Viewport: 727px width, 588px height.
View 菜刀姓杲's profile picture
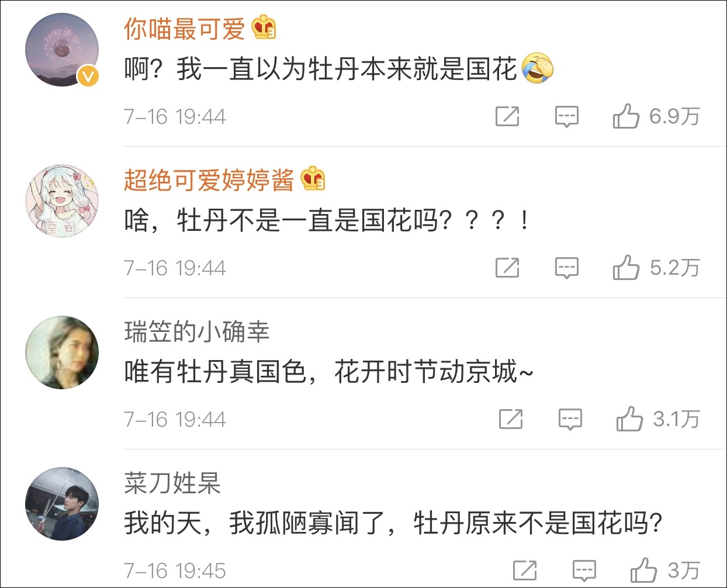coord(62,504)
